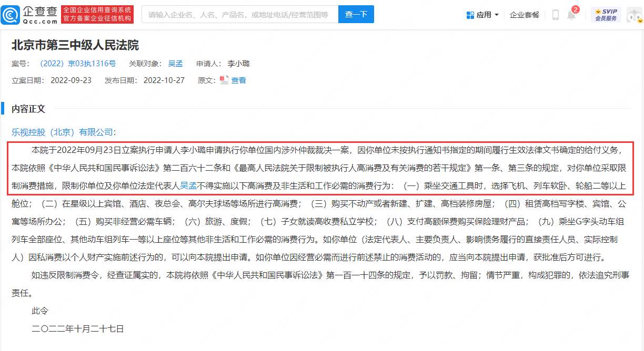
Task: Click the red 全国企业信用查询系统 badge
Action: point(97,15)
